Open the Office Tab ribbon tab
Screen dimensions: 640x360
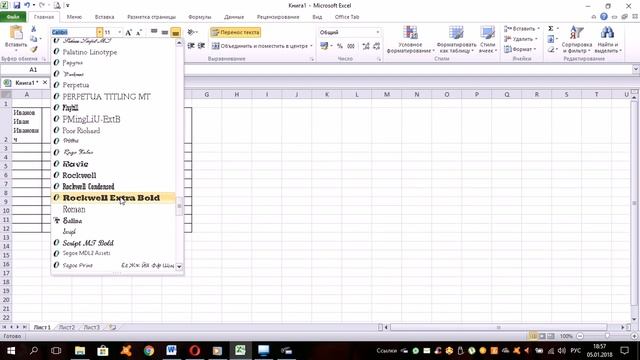(x=347, y=17)
